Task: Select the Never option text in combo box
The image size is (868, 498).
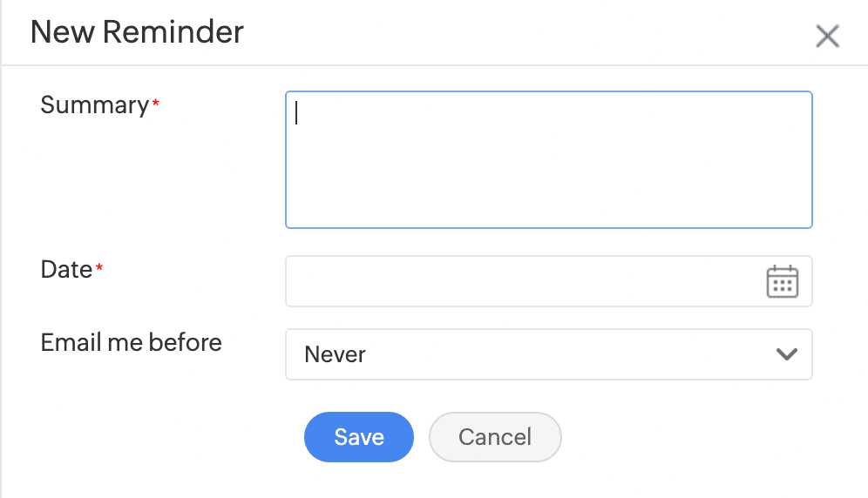Action: (x=336, y=354)
